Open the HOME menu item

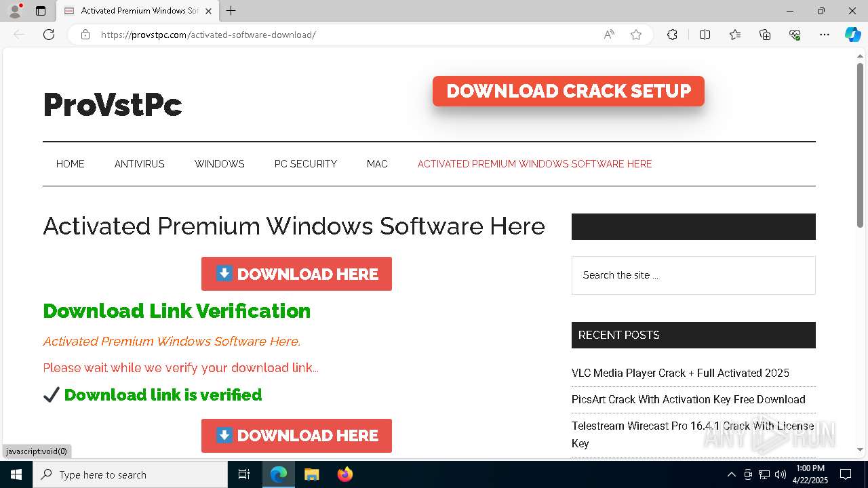coord(71,164)
